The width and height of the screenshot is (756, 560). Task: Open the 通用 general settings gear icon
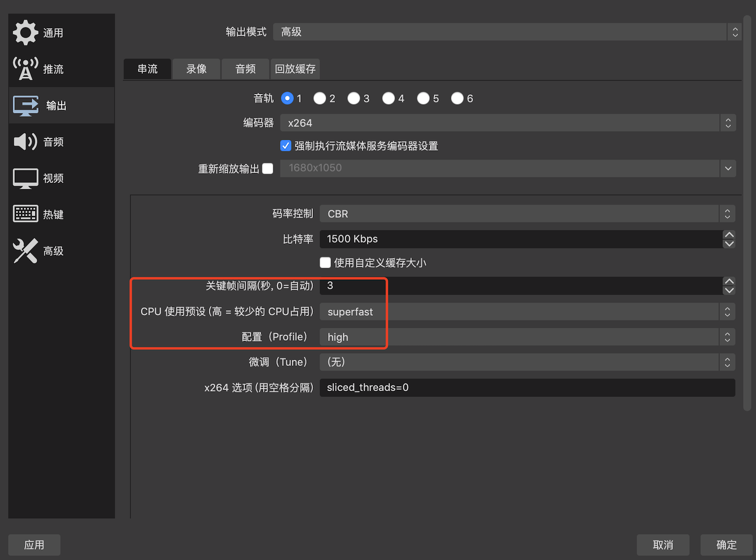click(x=25, y=33)
